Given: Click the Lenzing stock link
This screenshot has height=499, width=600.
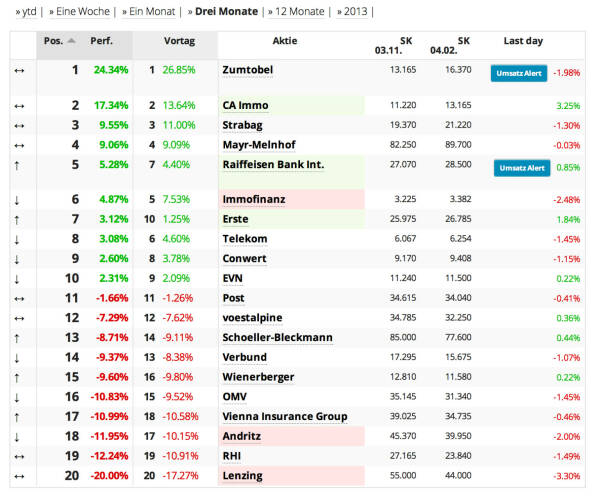Looking at the screenshot, I should [242, 475].
